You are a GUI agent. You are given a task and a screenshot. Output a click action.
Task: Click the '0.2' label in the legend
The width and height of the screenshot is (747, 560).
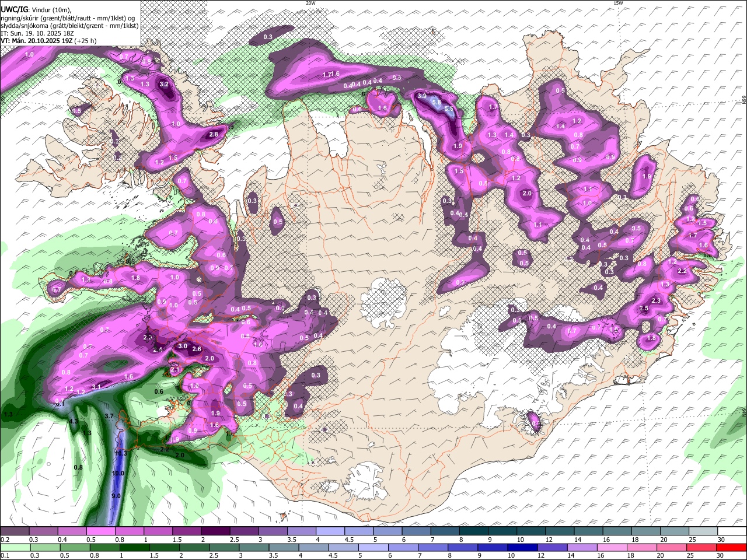tap(5, 540)
